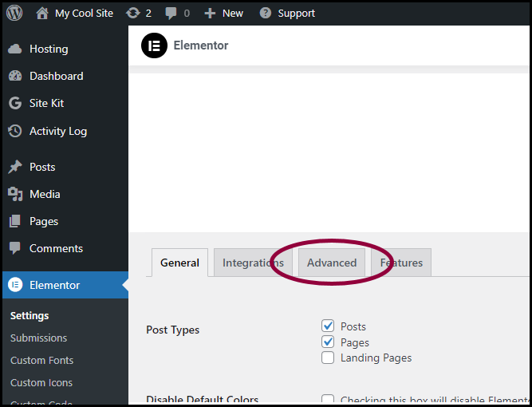The width and height of the screenshot is (532, 407).
Task: Click the Elementor logo in page header
Action: tap(154, 45)
